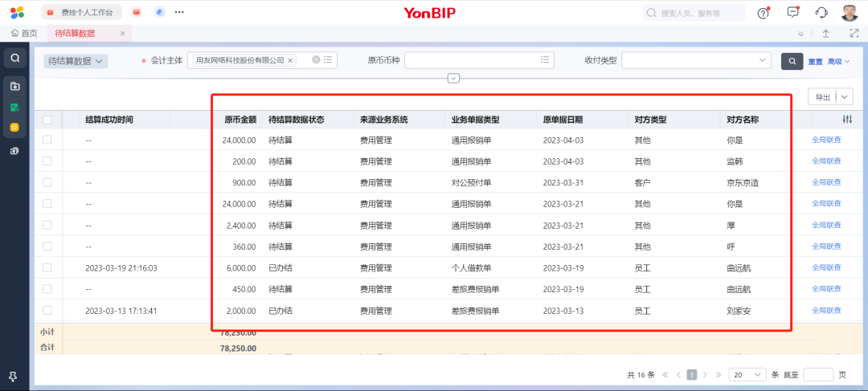This screenshot has width=868, height=391.
Task: Select the 待结算数据 tab
Action: tap(75, 33)
